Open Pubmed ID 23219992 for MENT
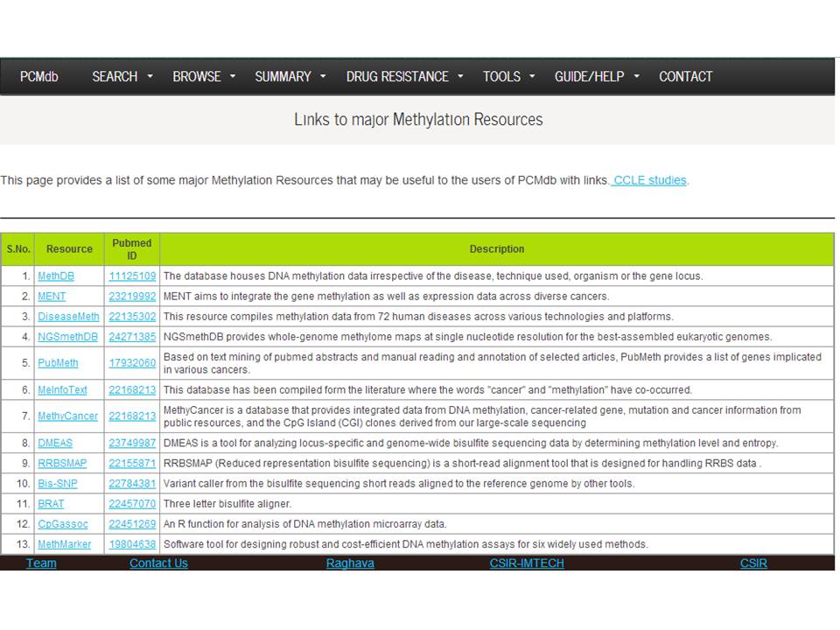This screenshot has height=630, width=840. pyautogui.click(x=132, y=297)
